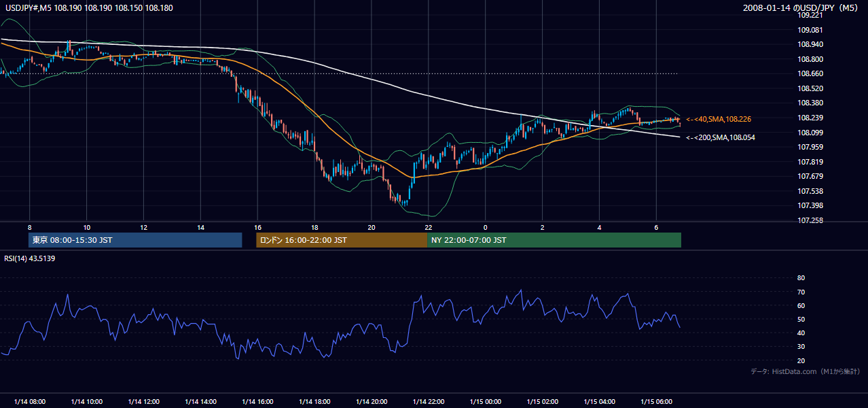This screenshot has width=868, height=408.
Task: Click the '1/15 06:00' bottom time label
Action: pyautogui.click(x=656, y=402)
